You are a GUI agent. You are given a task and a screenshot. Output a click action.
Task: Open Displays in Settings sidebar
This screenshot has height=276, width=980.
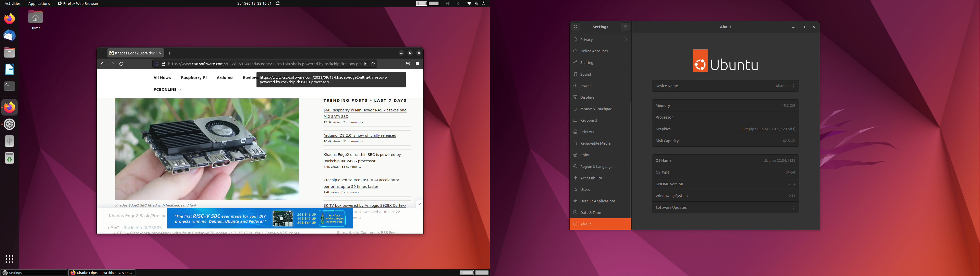600,97
